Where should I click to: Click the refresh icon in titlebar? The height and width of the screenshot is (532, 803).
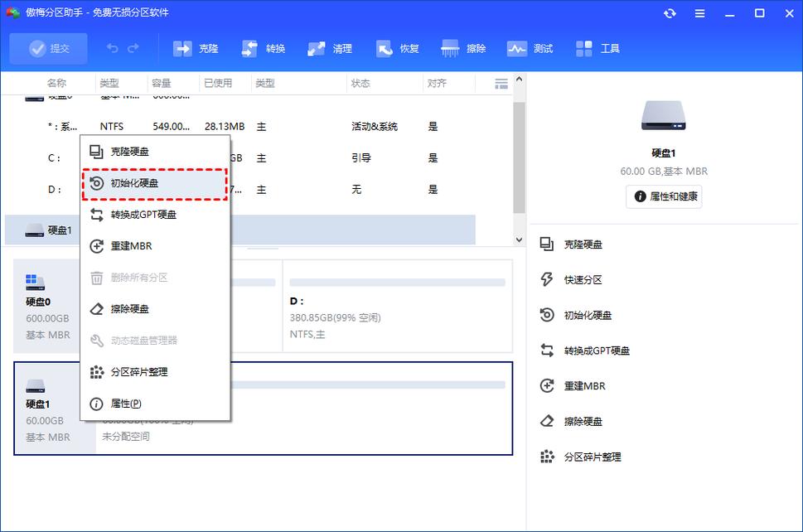coord(670,13)
